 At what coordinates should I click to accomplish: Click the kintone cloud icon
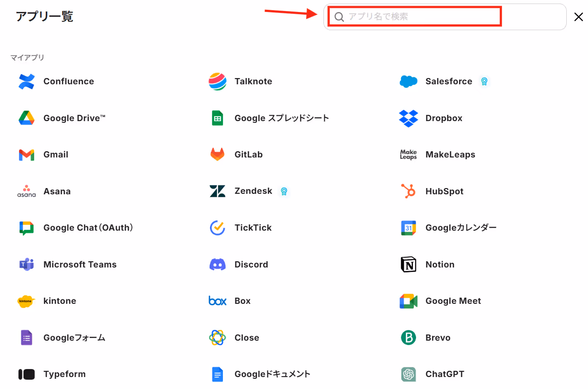click(27, 301)
